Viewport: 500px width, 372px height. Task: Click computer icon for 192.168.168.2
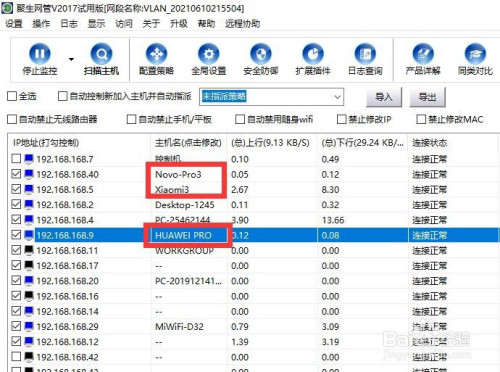[x=29, y=204]
